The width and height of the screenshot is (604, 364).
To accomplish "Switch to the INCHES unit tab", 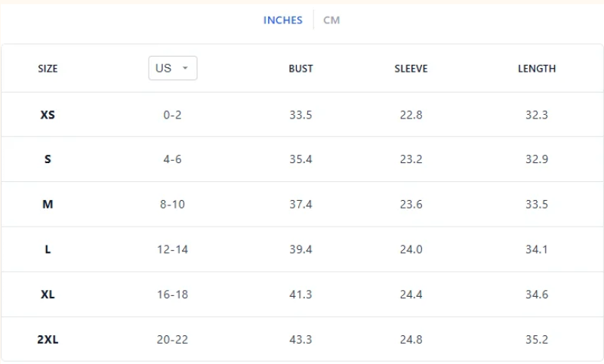I will [x=282, y=20].
